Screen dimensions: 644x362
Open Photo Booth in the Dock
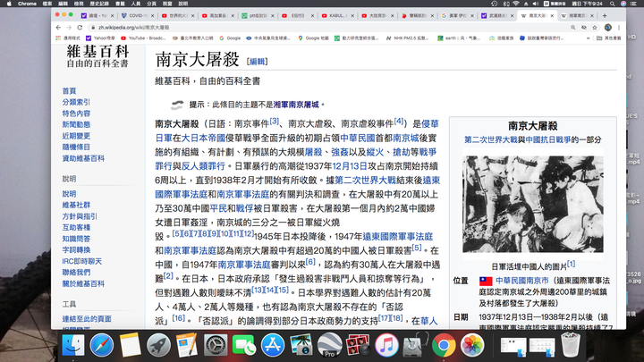tap(358, 345)
